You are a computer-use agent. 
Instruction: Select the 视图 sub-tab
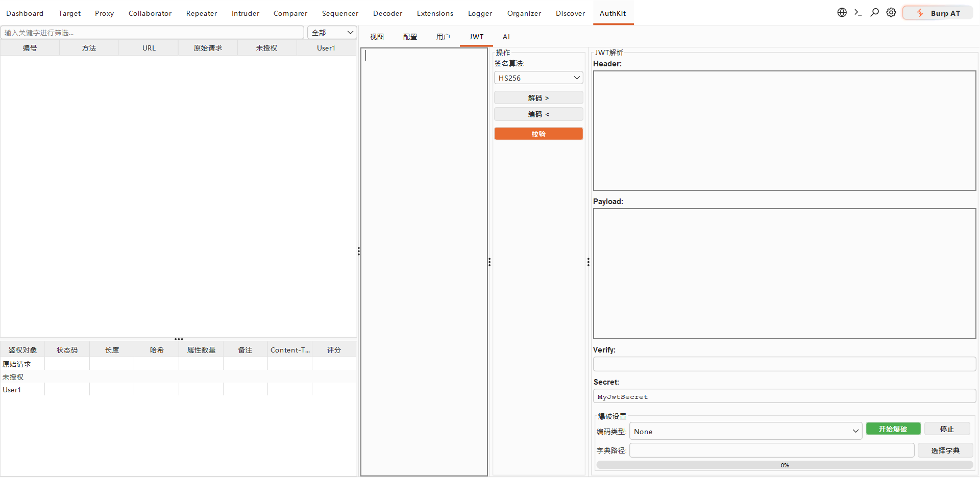[x=377, y=37]
